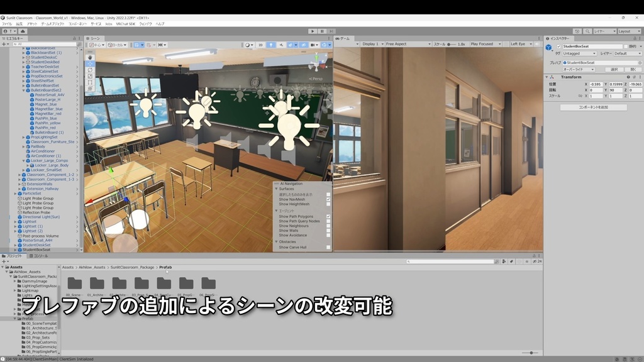
Task: Click the Pause button in the toolbar
Action: click(322, 31)
